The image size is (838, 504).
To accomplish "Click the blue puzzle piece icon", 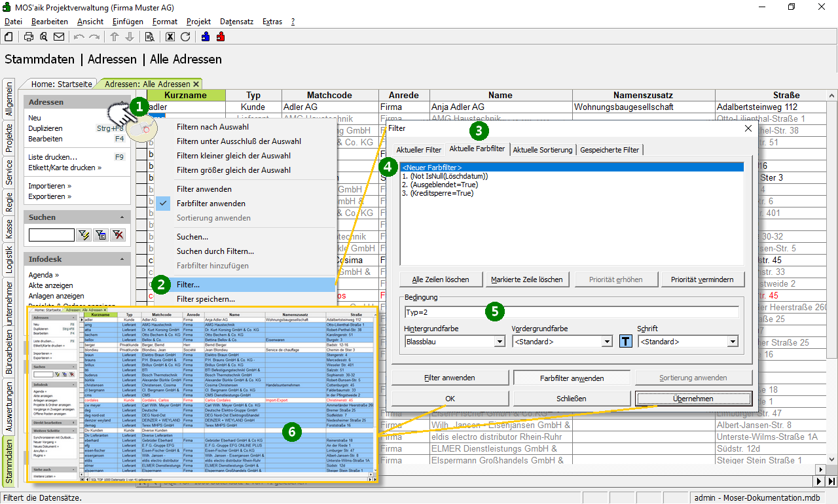I will pos(206,37).
